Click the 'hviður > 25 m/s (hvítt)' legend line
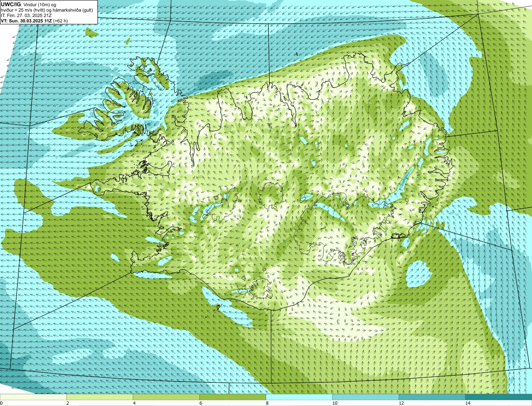 pos(48,10)
